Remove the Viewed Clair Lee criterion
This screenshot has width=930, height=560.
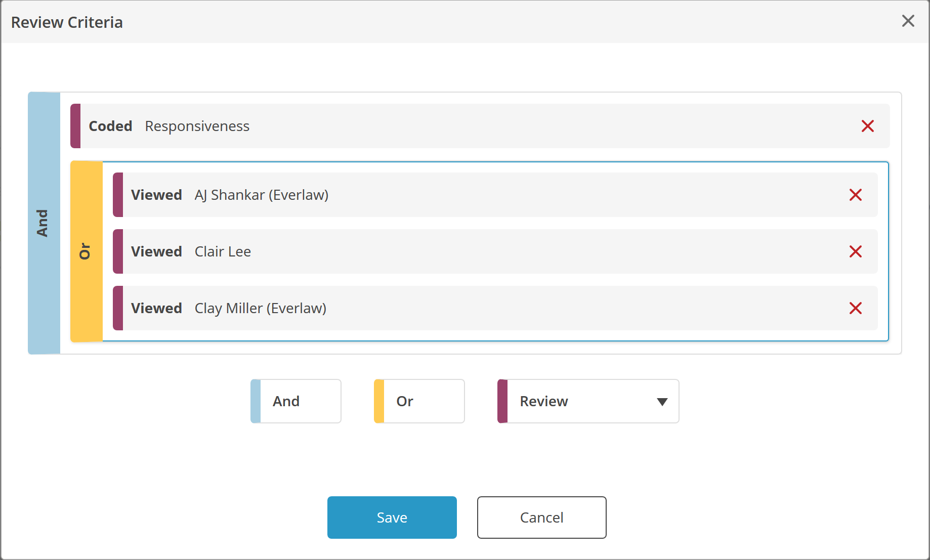(856, 251)
